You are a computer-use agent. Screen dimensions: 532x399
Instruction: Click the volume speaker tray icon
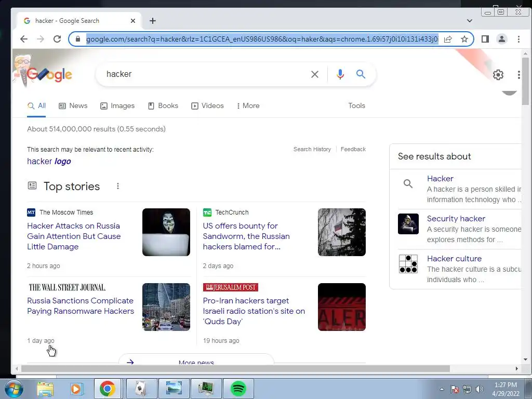[480, 389]
